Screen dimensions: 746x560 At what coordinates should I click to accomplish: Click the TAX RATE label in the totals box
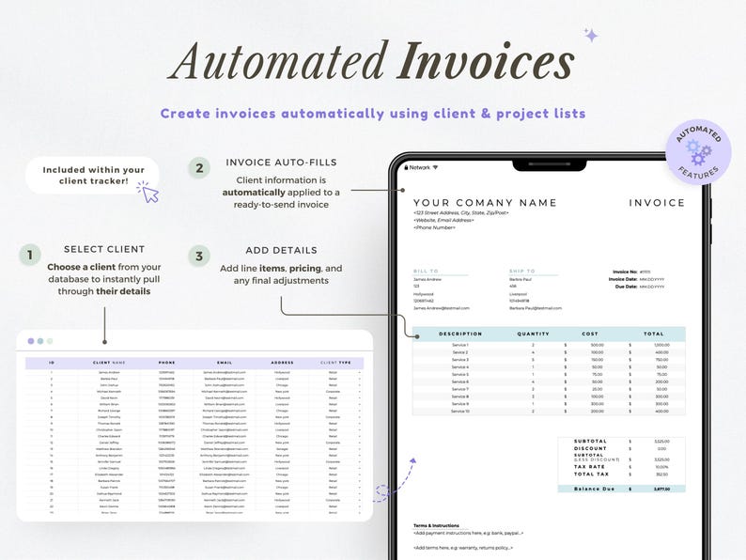point(589,467)
